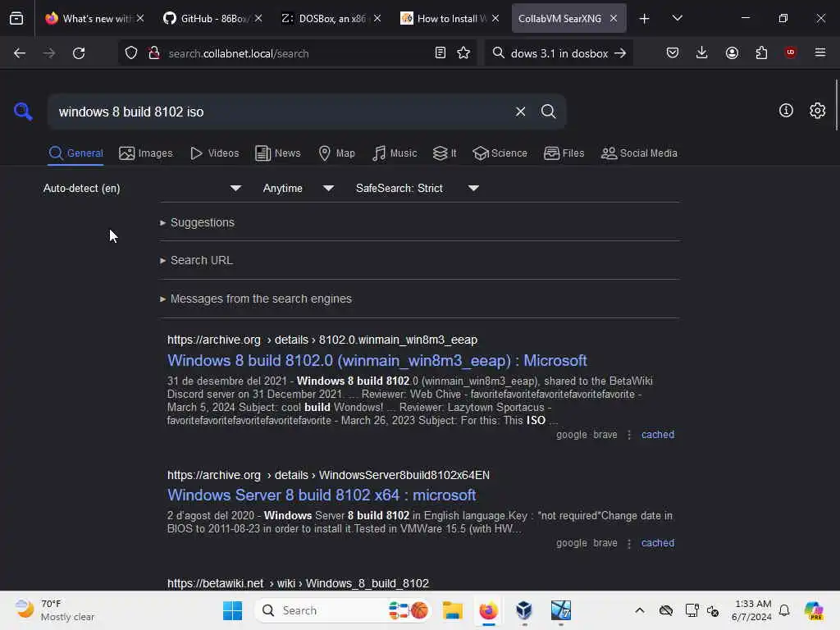Open SafeSearch: Strict dropdown
This screenshot has width=840, height=630.
coord(418,189)
